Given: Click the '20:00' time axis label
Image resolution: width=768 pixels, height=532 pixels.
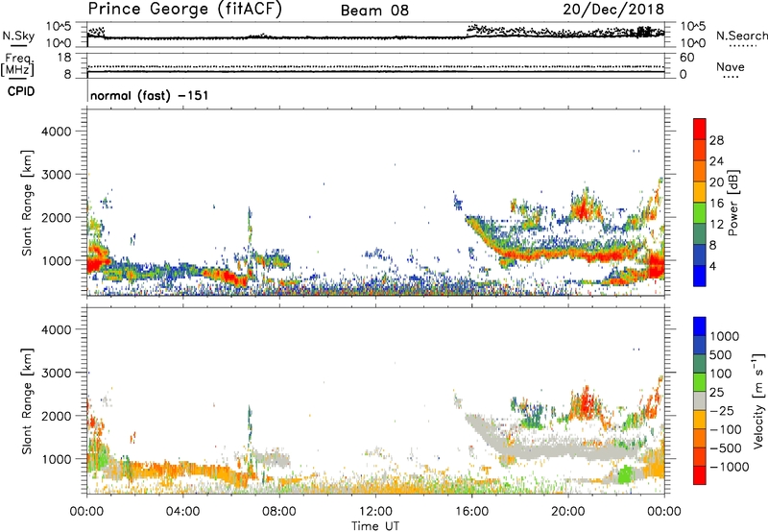Looking at the screenshot, I should point(568,512).
